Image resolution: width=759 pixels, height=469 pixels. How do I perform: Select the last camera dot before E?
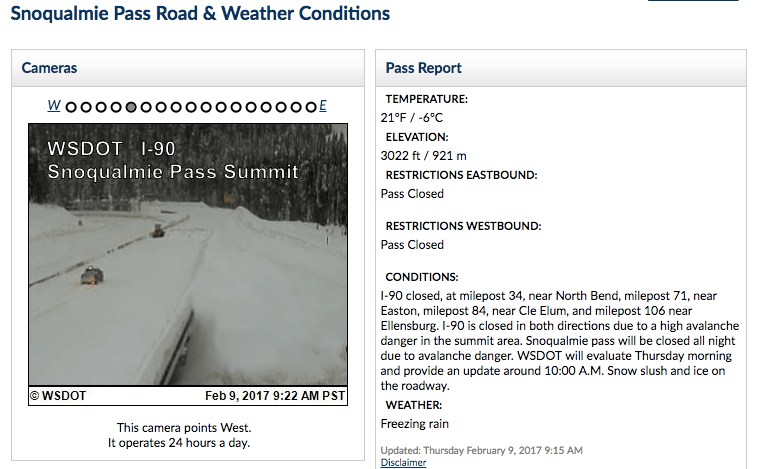[311, 107]
